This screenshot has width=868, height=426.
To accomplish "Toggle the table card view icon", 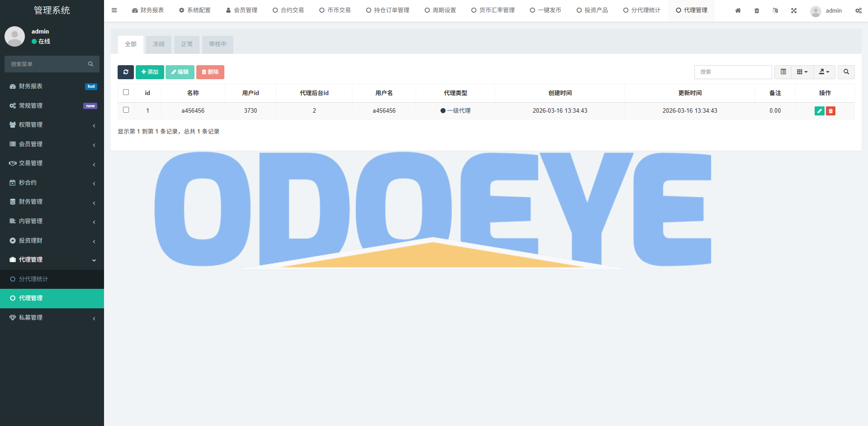I will [783, 72].
